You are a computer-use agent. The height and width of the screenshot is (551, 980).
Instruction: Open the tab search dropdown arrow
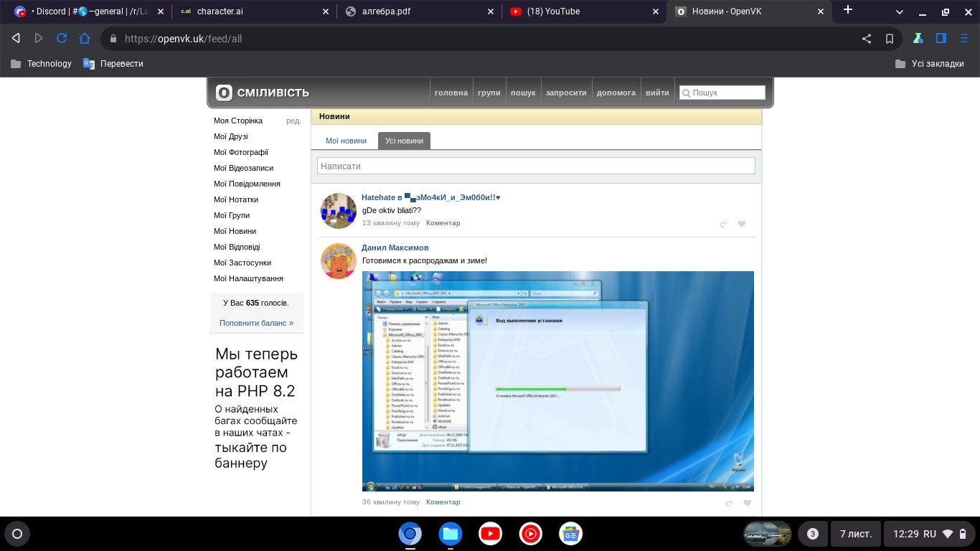(900, 11)
